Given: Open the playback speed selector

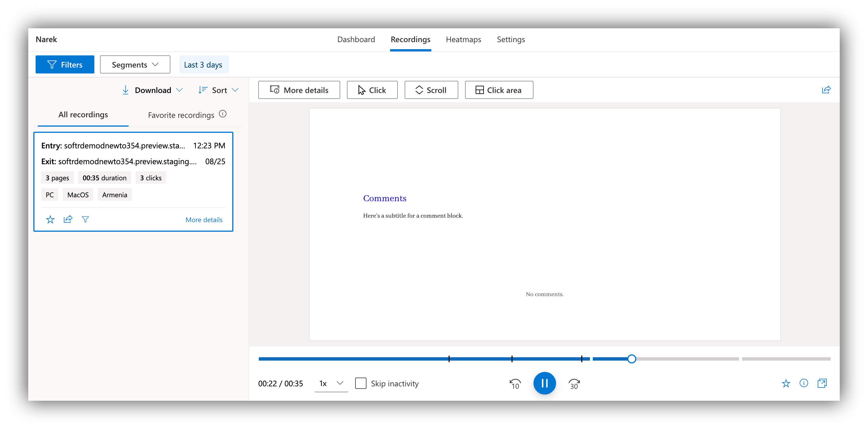Looking at the screenshot, I should 331,383.
